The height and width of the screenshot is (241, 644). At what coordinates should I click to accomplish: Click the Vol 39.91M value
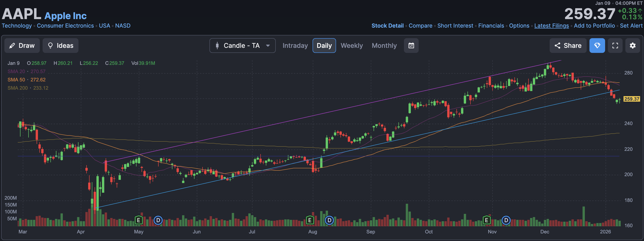[x=143, y=63]
